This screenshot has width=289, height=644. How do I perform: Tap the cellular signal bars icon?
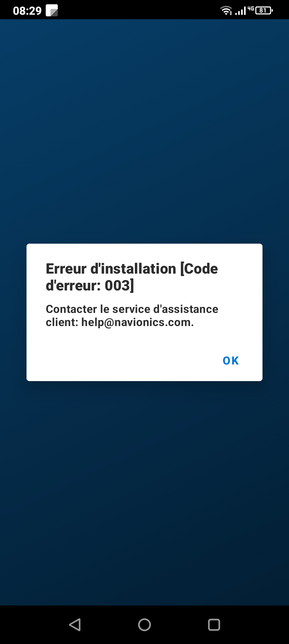coord(240,11)
